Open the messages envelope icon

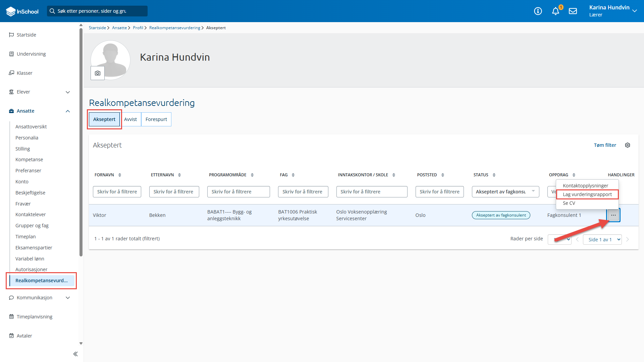(x=573, y=11)
